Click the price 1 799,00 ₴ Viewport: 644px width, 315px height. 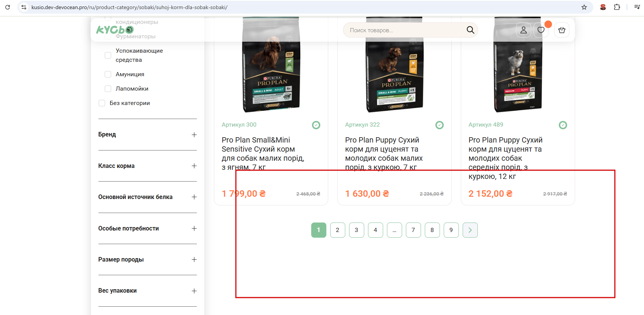[x=244, y=194]
